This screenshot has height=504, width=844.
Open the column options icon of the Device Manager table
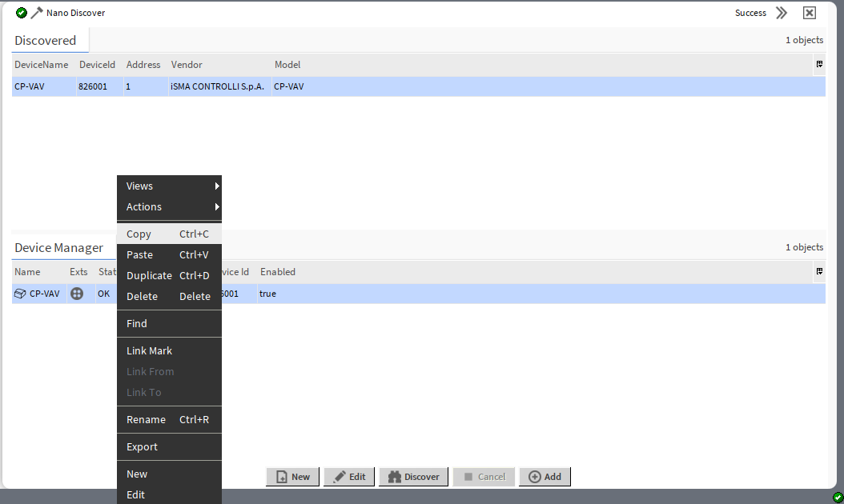coord(818,271)
